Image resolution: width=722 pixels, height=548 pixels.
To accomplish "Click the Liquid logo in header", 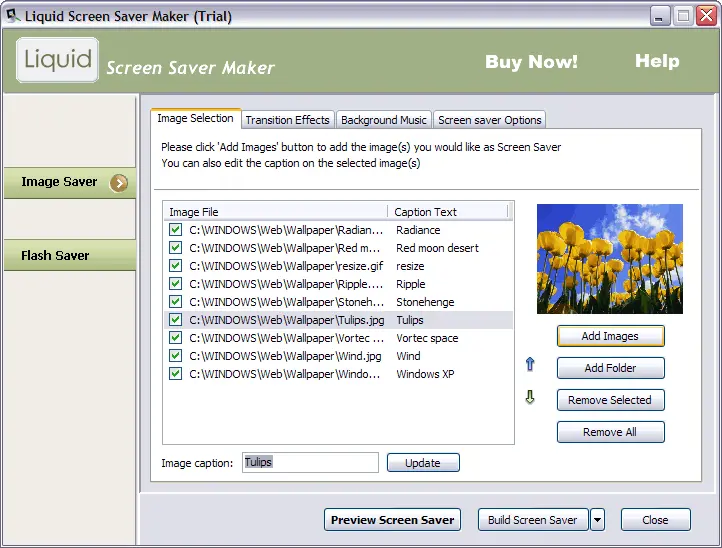I will click(x=58, y=60).
